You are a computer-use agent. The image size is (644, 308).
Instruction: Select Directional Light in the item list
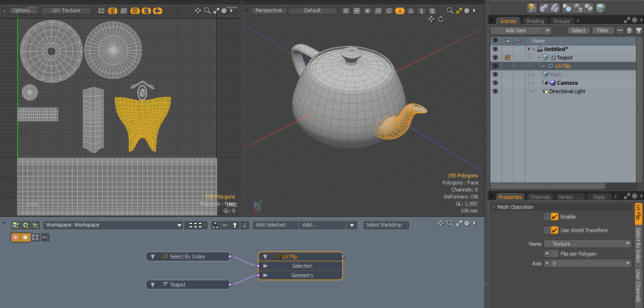[567, 91]
